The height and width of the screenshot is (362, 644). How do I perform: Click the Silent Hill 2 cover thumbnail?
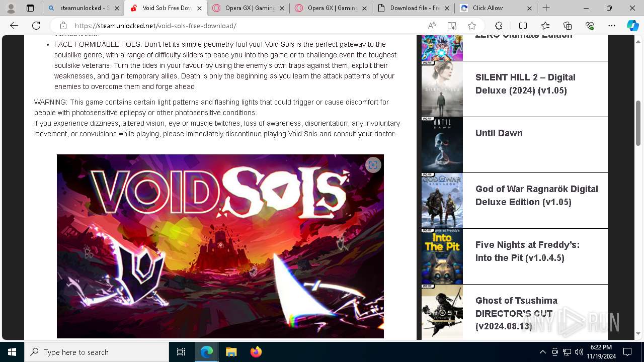[x=442, y=89]
